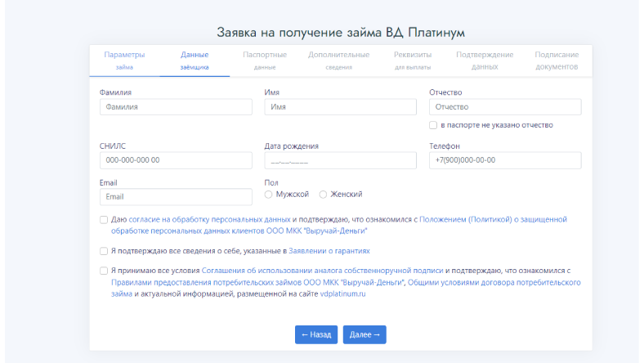
Task: Tick 'в паспорте не указано отчество' checkbox
Action: click(433, 125)
